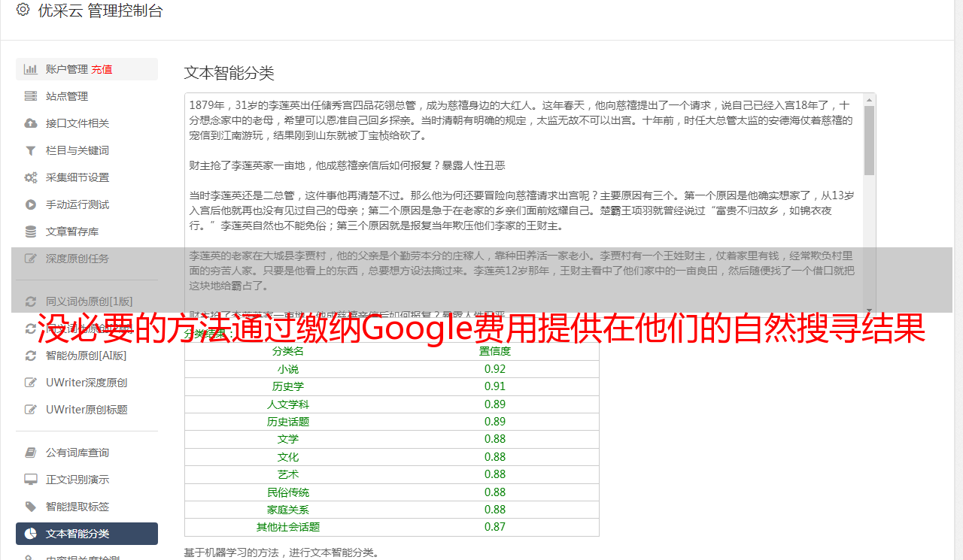Click the red 充值 link

[102, 69]
